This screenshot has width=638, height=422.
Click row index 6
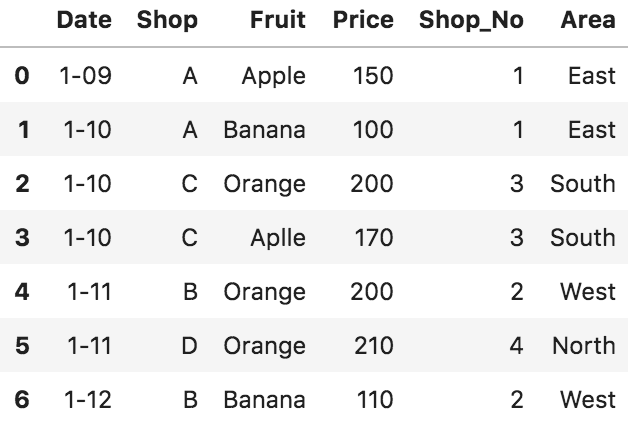22,400
